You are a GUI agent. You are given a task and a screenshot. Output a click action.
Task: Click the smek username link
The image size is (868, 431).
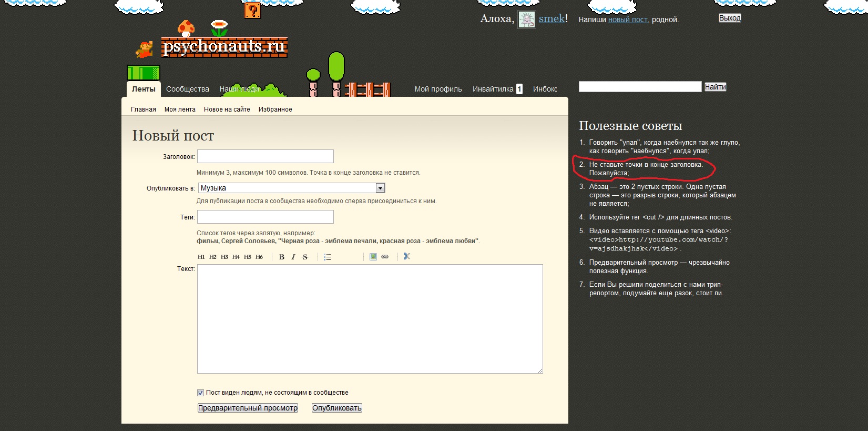pos(552,19)
